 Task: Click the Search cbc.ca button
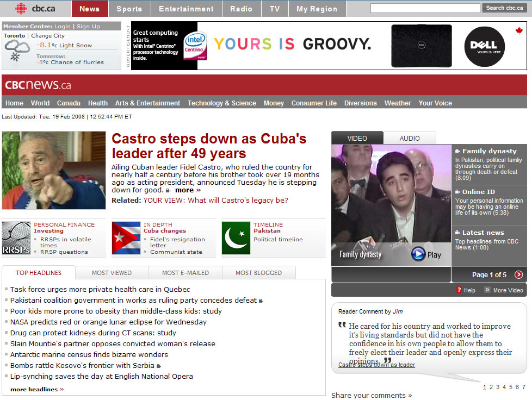click(x=504, y=8)
